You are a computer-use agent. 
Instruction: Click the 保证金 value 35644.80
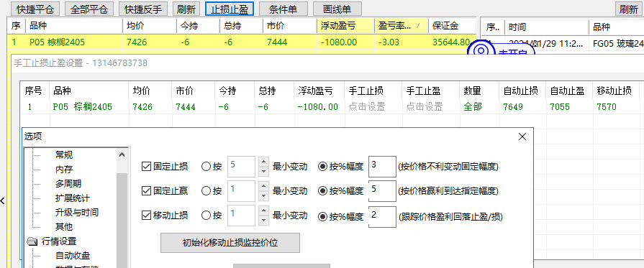pyautogui.click(x=451, y=42)
